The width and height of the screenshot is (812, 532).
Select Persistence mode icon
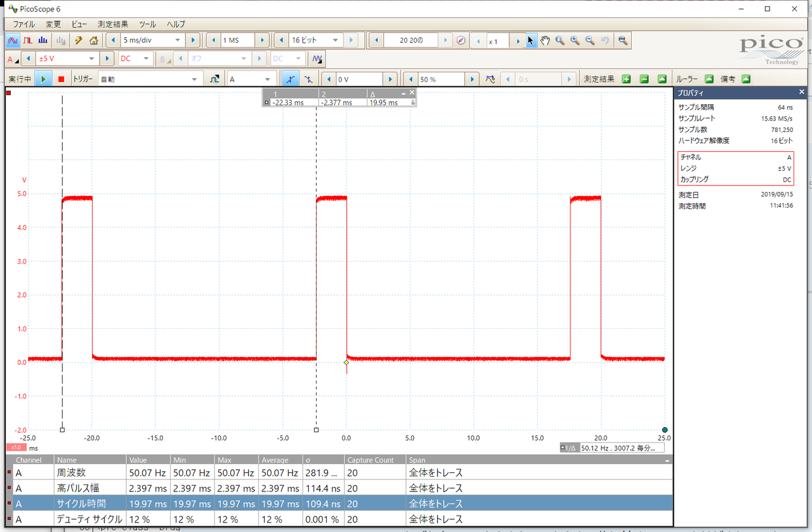click(x=28, y=40)
